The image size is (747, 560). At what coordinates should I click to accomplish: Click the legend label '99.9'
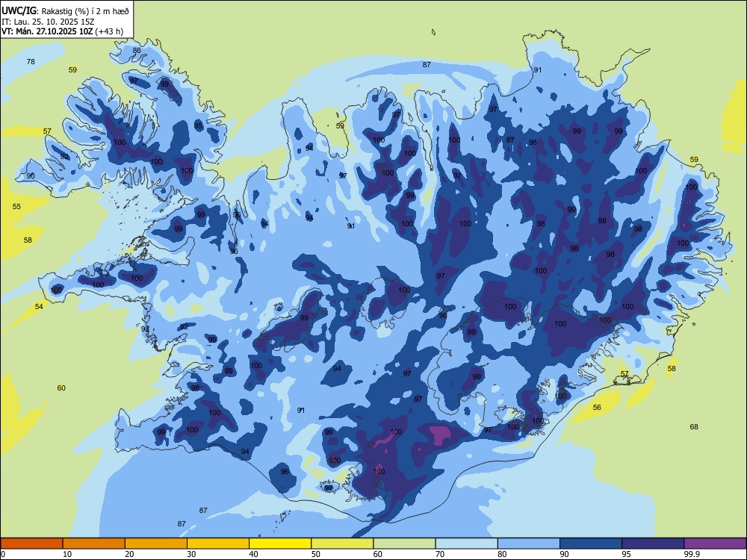691,554
